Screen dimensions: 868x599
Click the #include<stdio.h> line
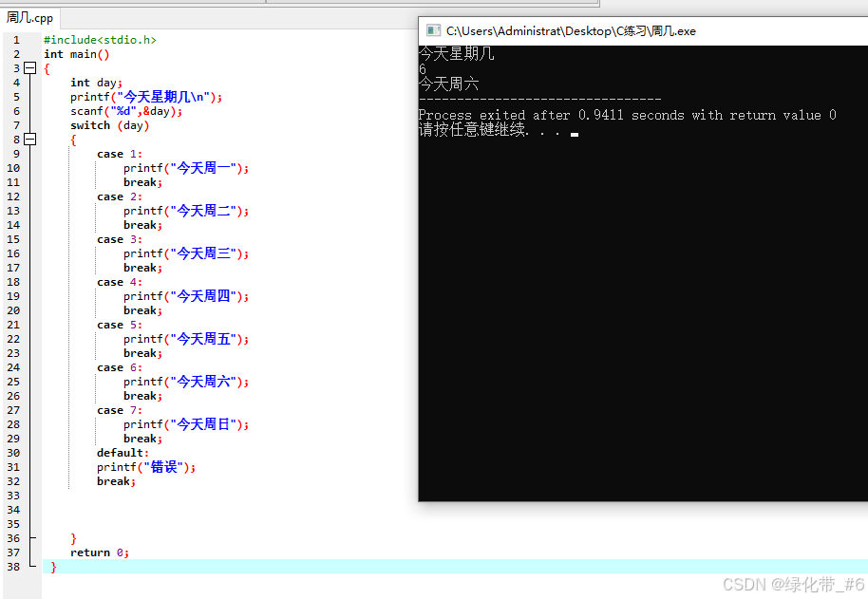pos(100,40)
